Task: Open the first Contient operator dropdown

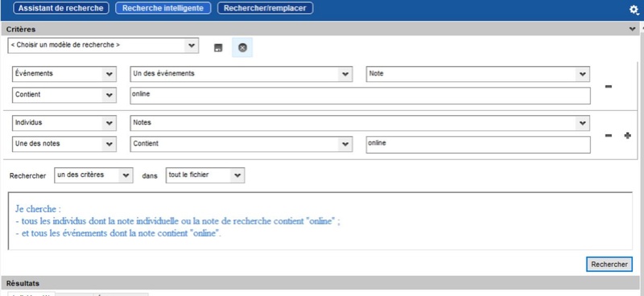Action: pyautogui.click(x=64, y=95)
